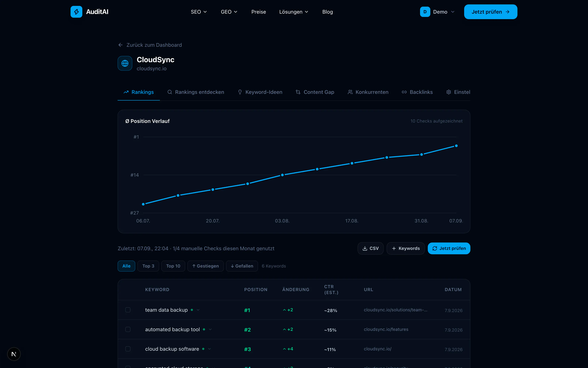Open the GEO dropdown menu
Image resolution: width=588 pixels, height=368 pixels.
pos(229,12)
